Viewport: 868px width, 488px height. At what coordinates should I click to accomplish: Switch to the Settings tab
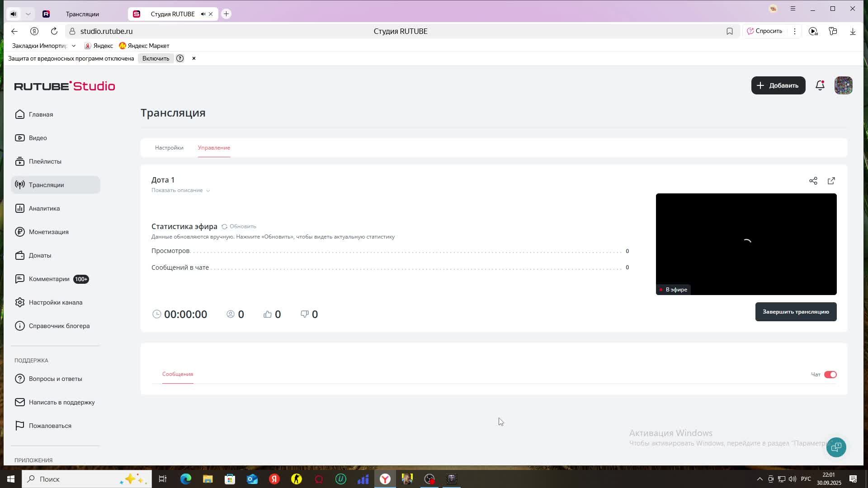(x=169, y=148)
